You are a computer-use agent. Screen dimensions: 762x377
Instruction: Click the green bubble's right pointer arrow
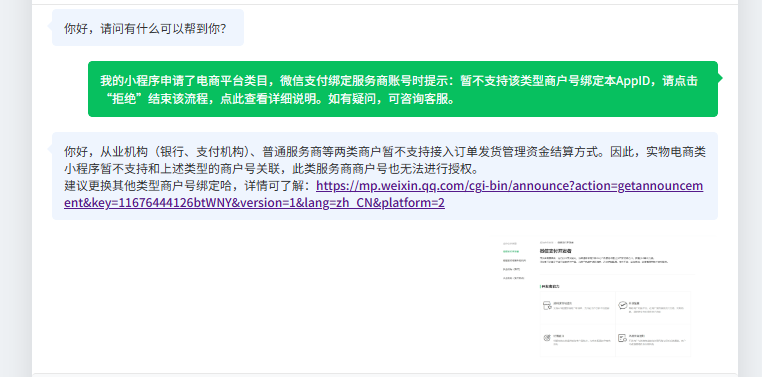click(x=720, y=78)
